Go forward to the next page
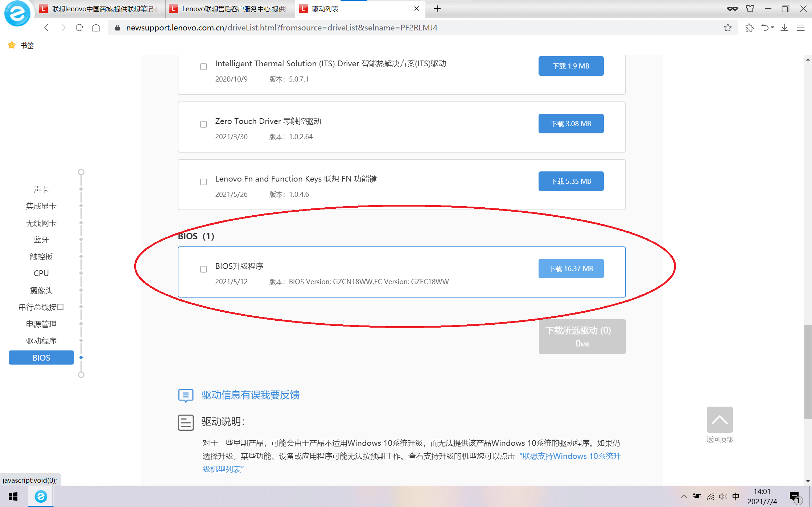The image size is (812, 507). coord(63,28)
